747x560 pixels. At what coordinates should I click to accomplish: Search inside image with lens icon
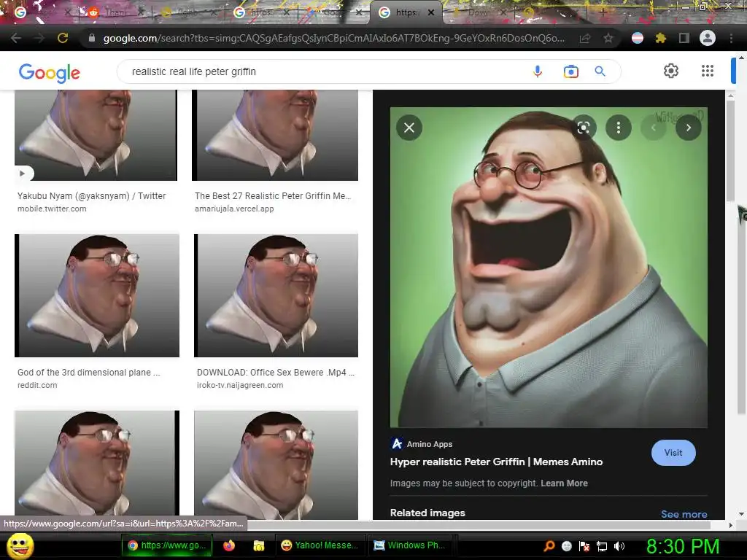pyautogui.click(x=583, y=128)
